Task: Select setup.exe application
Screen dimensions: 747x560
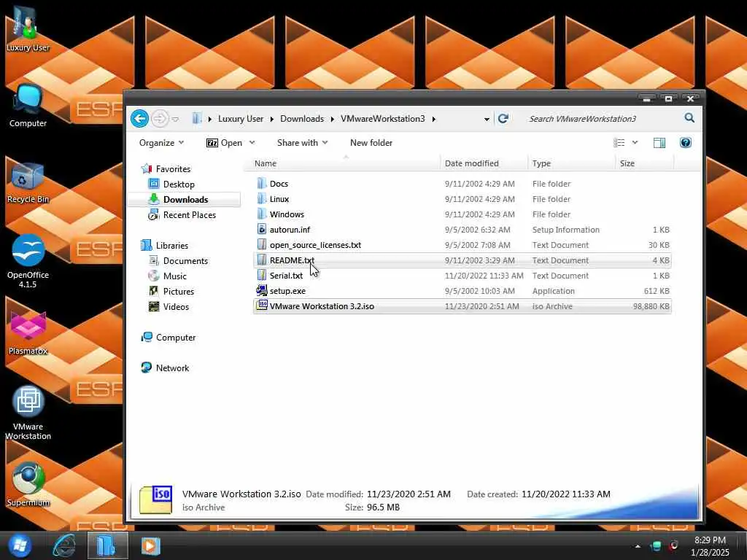Action: point(462,291)
